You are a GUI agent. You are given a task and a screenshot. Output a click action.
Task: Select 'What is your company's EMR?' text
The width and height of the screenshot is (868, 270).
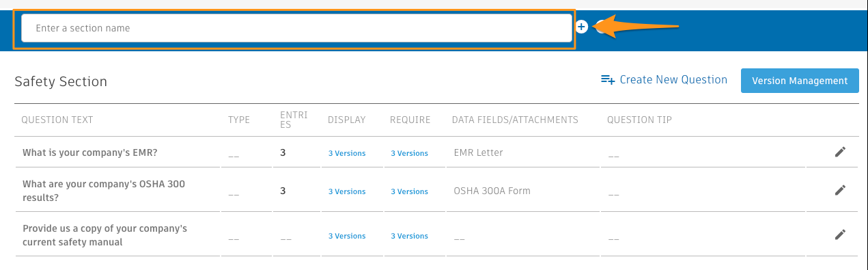coord(90,152)
